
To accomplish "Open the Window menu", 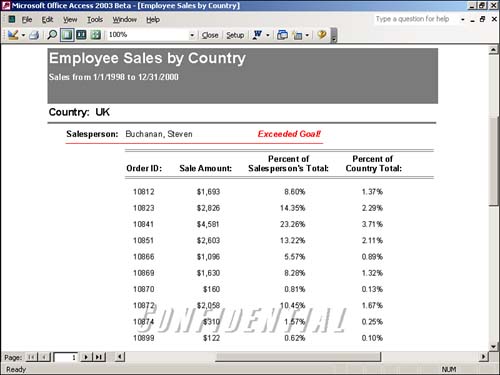I will point(124,20).
